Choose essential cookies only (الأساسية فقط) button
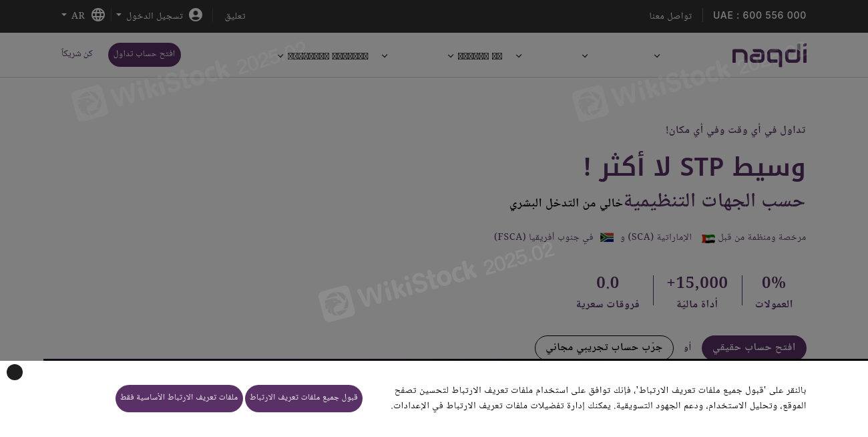This screenshot has height=437, width=868. tap(179, 398)
